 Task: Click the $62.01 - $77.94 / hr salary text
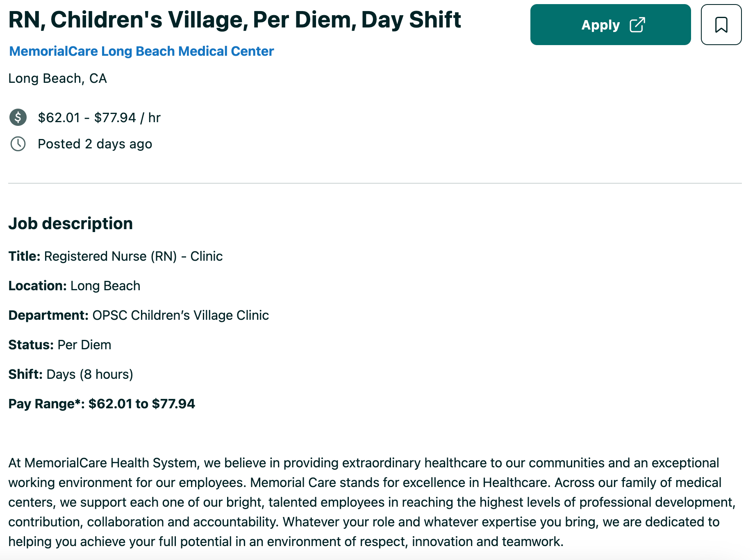pyautogui.click(x=99, y=118)
